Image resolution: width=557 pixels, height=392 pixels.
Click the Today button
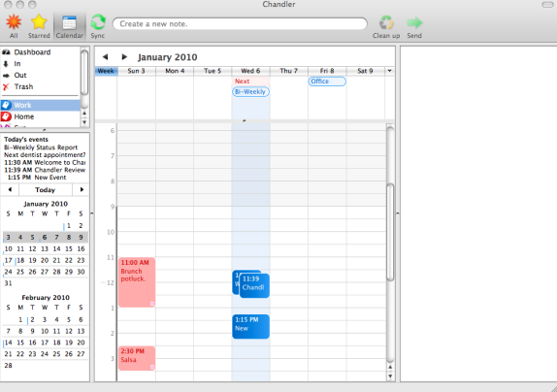point(45,189)
